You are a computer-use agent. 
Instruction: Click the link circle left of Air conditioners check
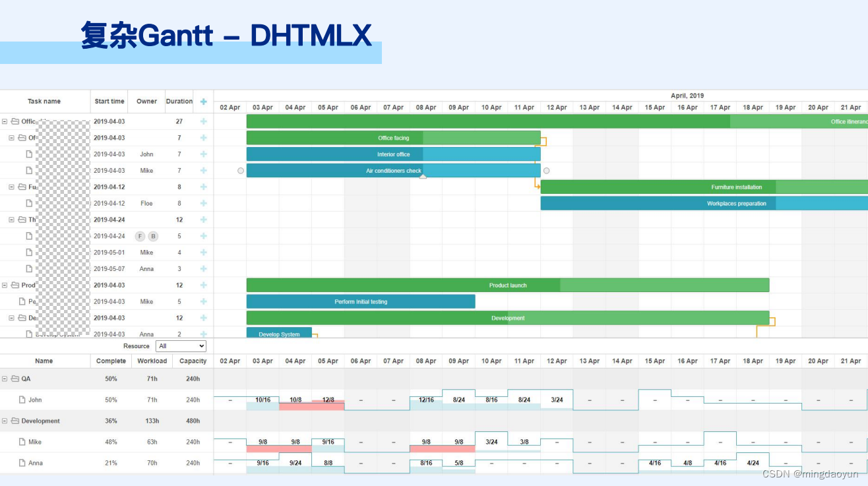point(241,171)
